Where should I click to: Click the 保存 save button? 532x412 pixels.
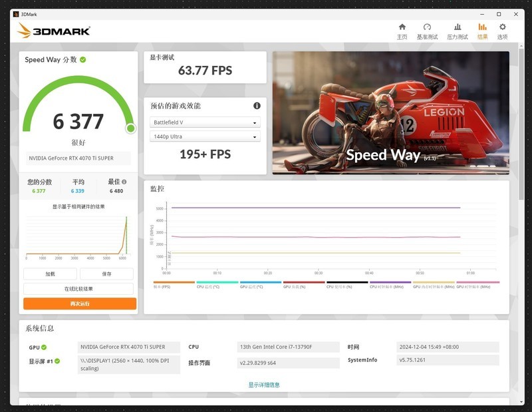pos(106,274)
